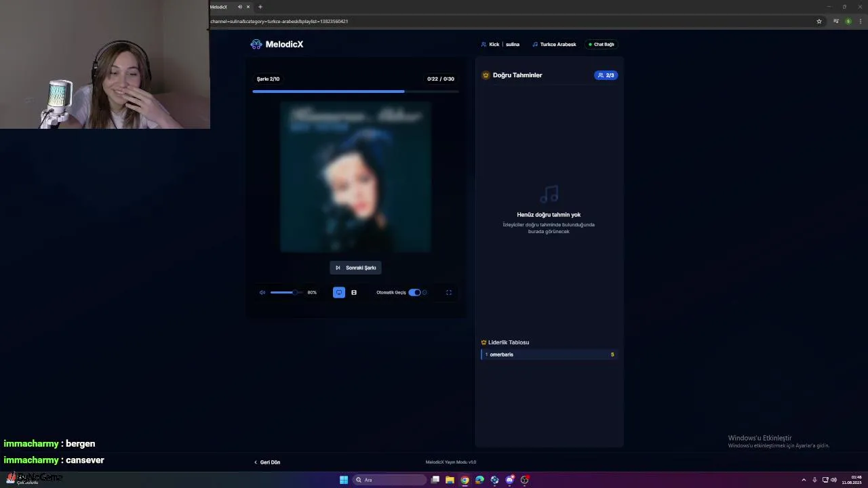Show hidden system tray icons

pyautogui.click(x=804, y=480)
